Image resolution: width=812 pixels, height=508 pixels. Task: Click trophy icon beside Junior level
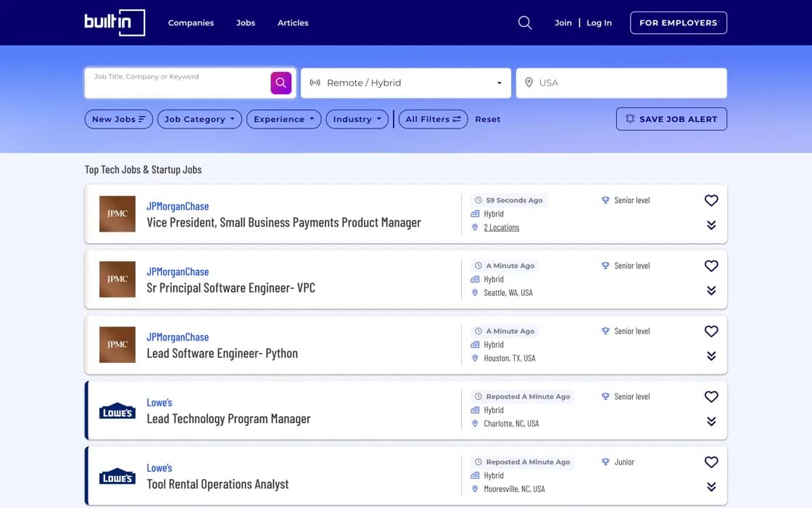[x=605, y=462]
